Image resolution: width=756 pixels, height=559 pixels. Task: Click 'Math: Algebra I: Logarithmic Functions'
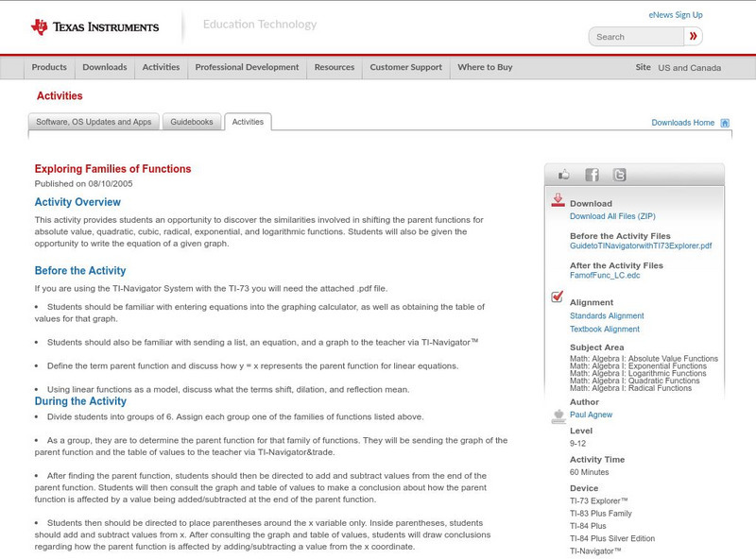[638, 373]
